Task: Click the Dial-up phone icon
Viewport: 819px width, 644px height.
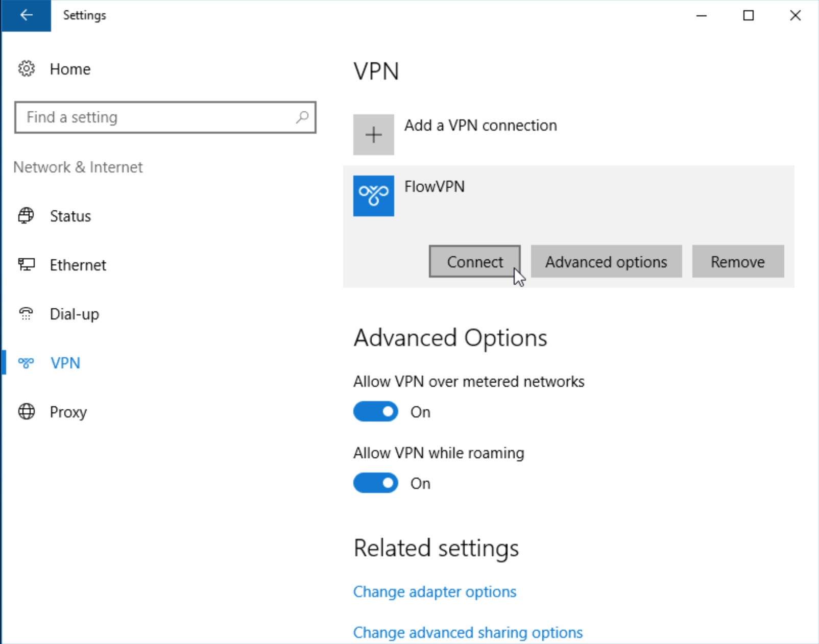Action: point(27,314)
